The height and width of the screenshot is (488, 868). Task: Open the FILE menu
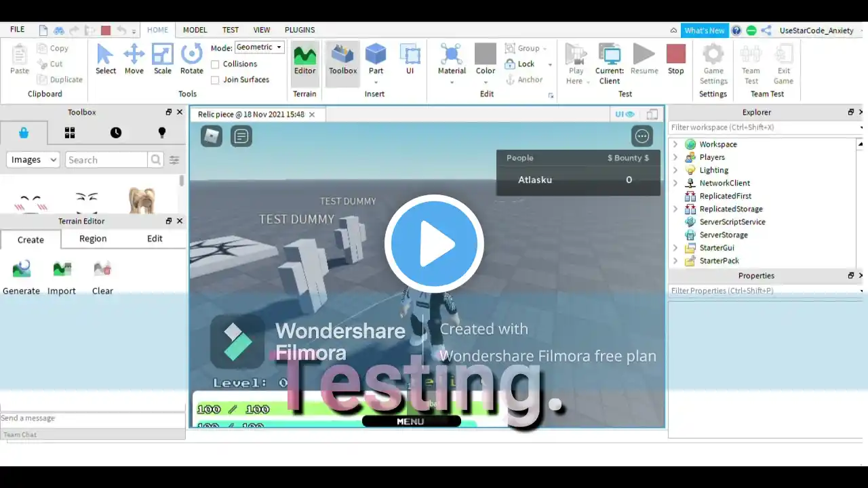pyautogui.click(x=17, y=30)
